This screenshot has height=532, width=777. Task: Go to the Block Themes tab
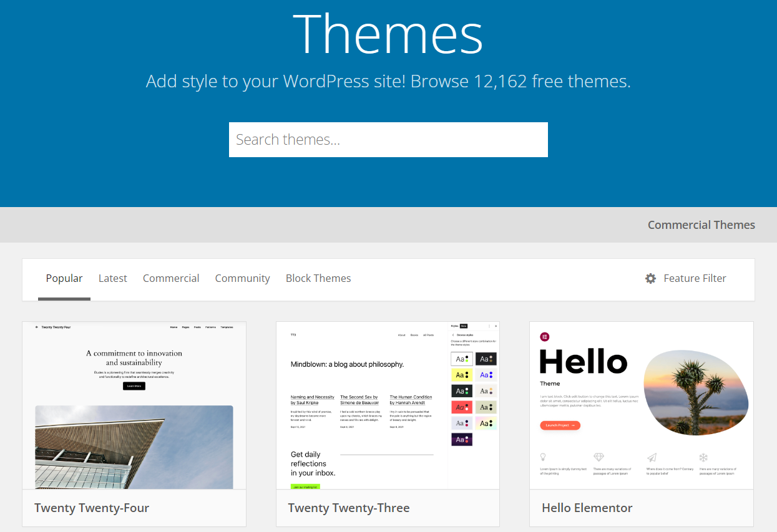coord(318,279)
